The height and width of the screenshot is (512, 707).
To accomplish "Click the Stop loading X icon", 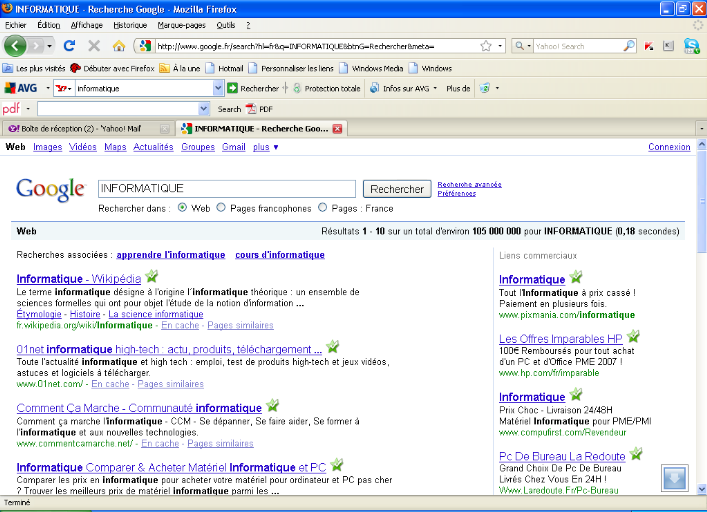I will (94, 46).
